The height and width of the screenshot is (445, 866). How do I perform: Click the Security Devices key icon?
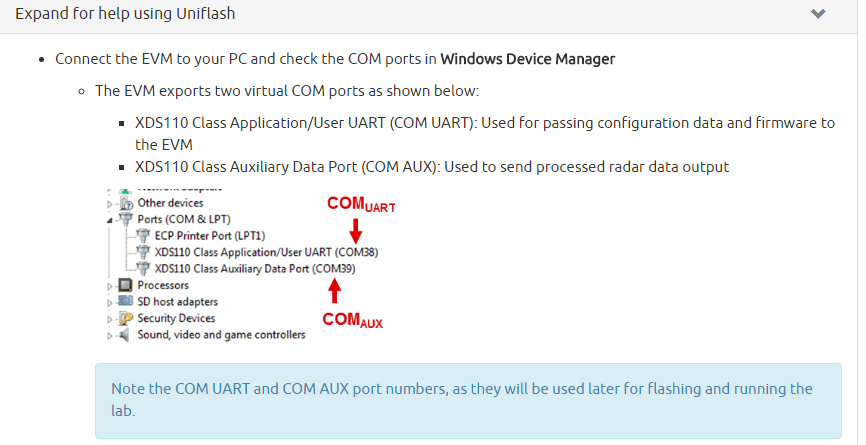pos(126,319)
